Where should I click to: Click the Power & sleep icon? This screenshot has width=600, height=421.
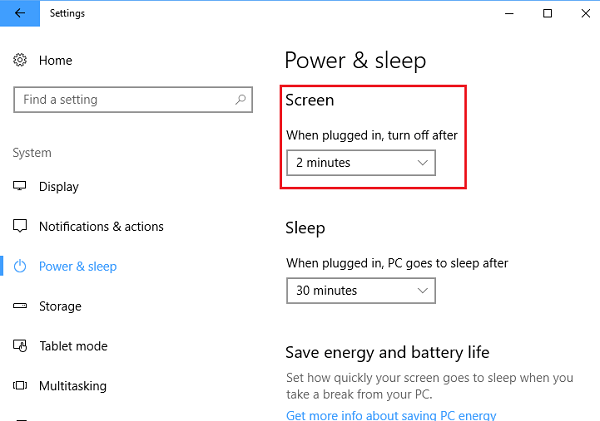[x=20, y=267]
